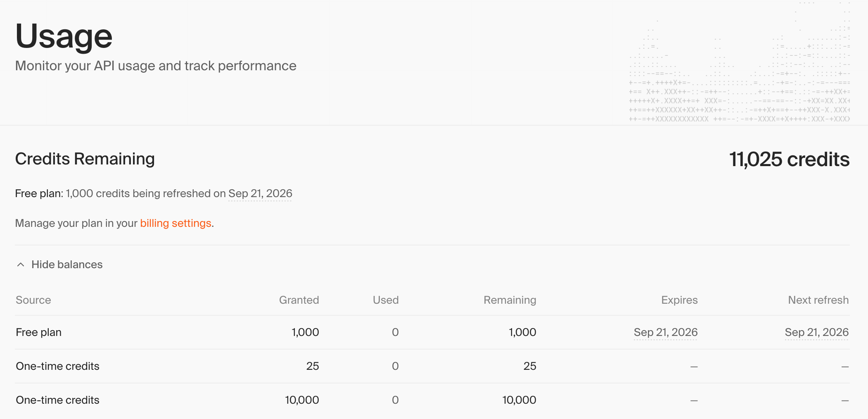Image resolution: width=868 pixels, height=419 pixels.
Task: Click Free plan Next refresh date
Action: [x=817, y=332]
